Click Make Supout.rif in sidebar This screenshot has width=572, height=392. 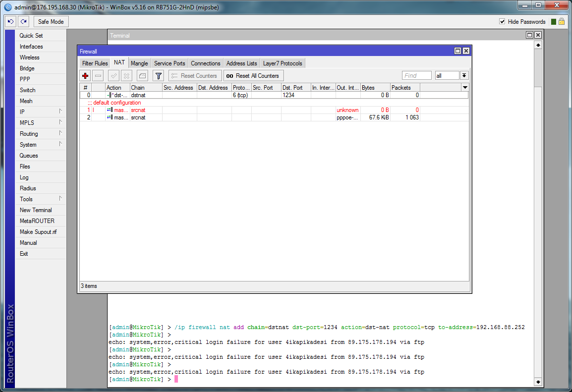(x=41, y=232)
